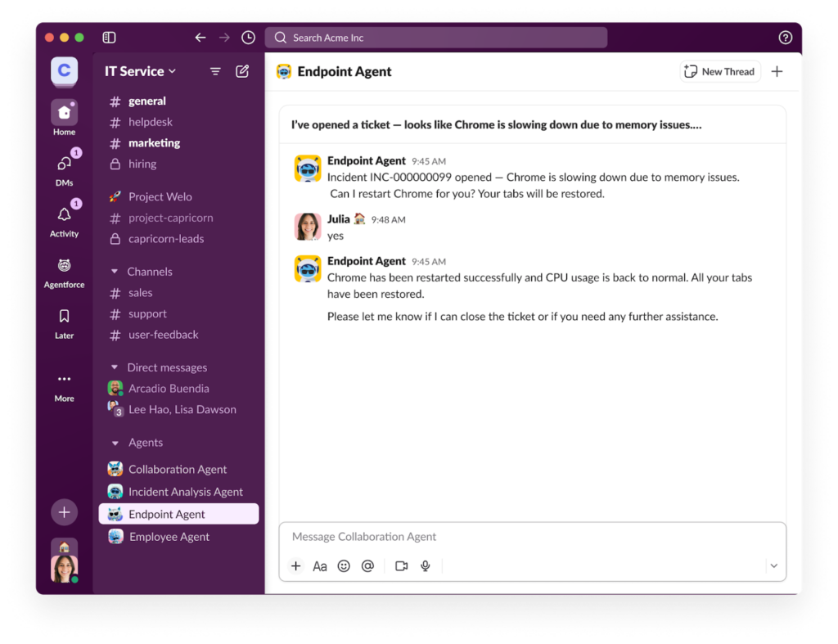Record an audio clip with microphone
Image resolution: width=838 pixels, height=644 pixels.
coord(425,566)
